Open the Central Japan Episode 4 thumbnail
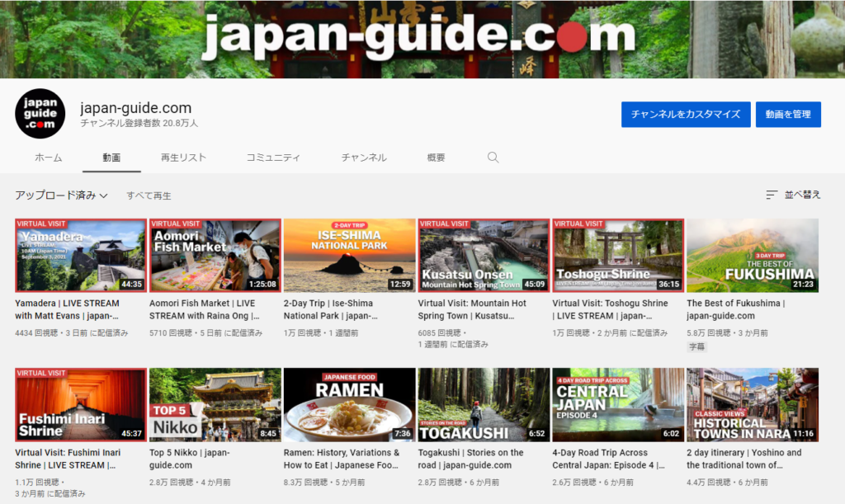The width and height of the screenshot is (845, 504). pyautogui.click(x=618, y=405)
